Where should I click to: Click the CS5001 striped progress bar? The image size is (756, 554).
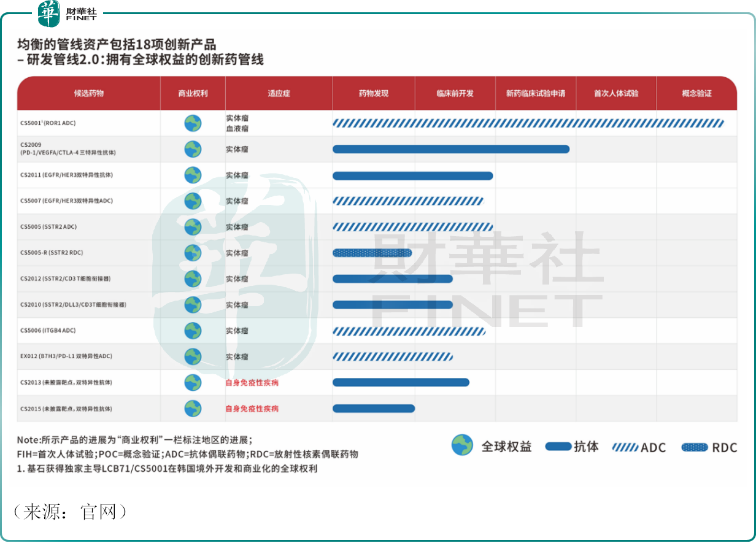(x=528, y=123)
